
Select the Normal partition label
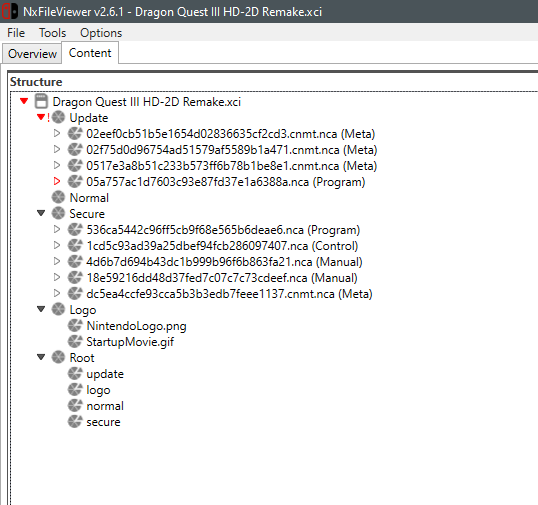click(89, 198)
